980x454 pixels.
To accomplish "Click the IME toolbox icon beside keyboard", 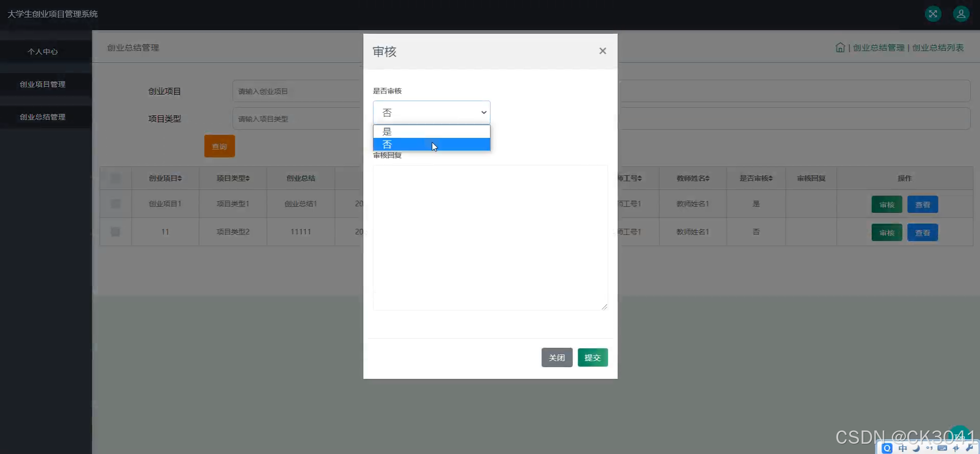I will point(956,448).
